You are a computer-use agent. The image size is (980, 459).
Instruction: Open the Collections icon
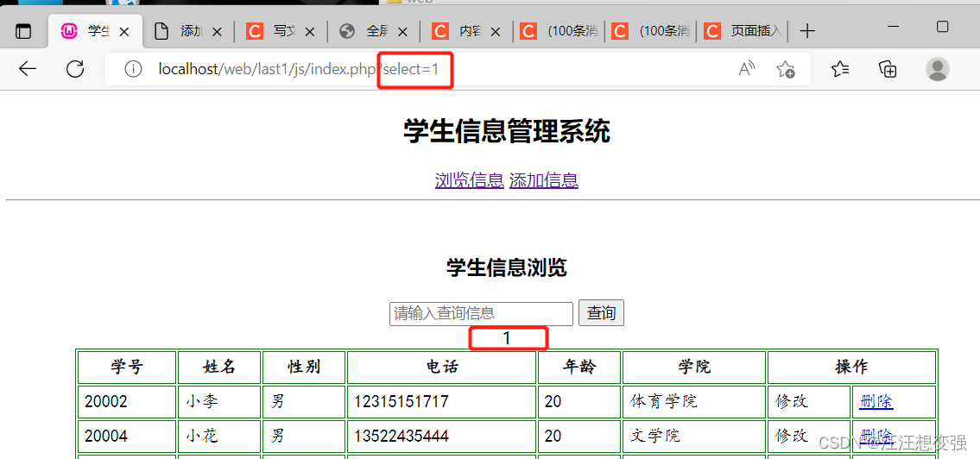888,69
